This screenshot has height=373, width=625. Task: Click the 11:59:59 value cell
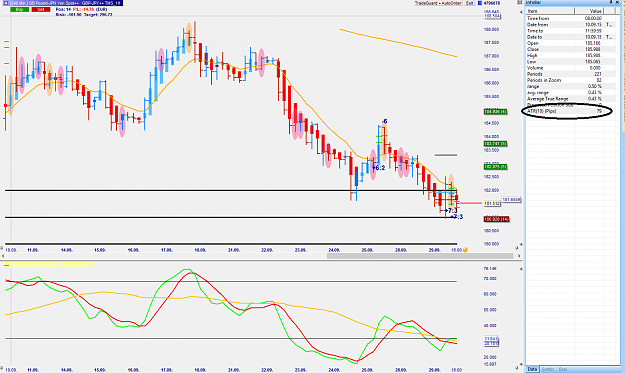click(x=593, y=31)
